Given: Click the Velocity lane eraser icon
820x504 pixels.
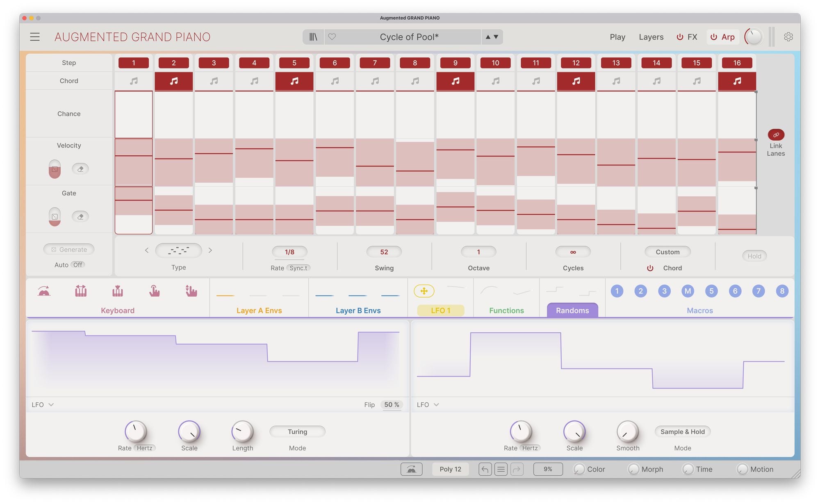Looking at the screenshot, I should (80, 169).
